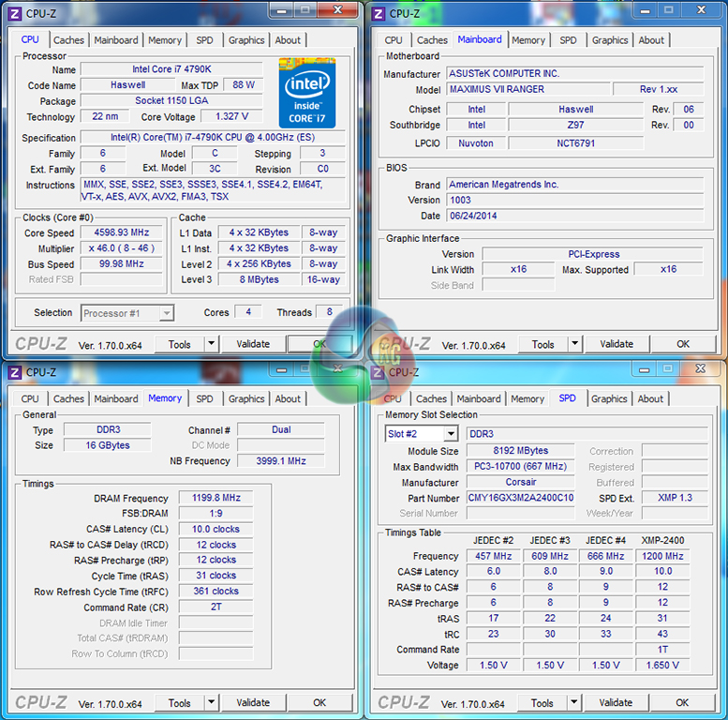Click Tools button in SPD window

coord(542,703)
